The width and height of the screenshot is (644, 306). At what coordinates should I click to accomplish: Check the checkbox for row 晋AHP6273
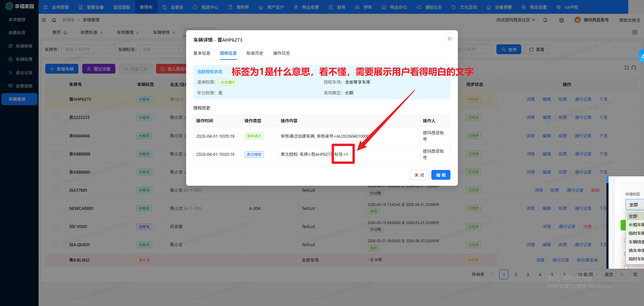(56, 99)
